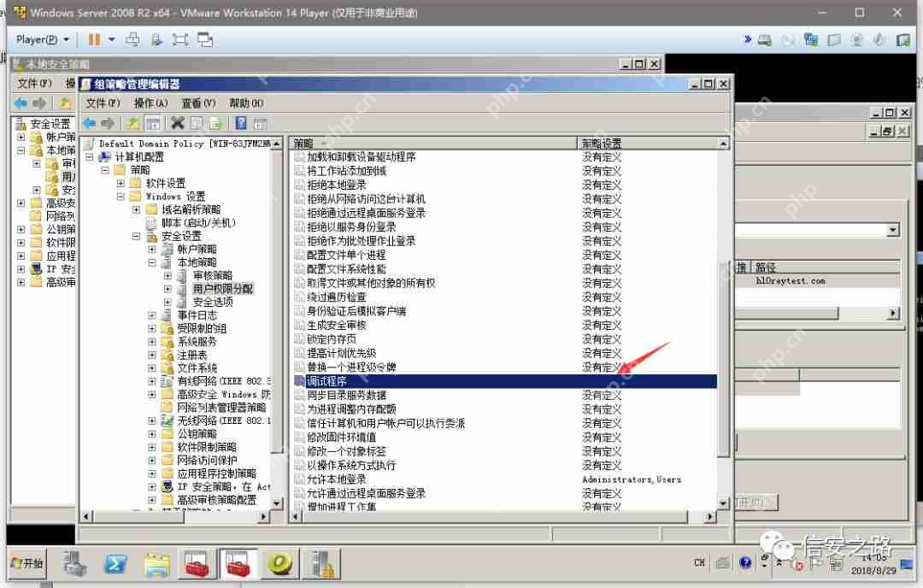Open the Start menu (开始)
923x588 pixels.
coord(27,563)
